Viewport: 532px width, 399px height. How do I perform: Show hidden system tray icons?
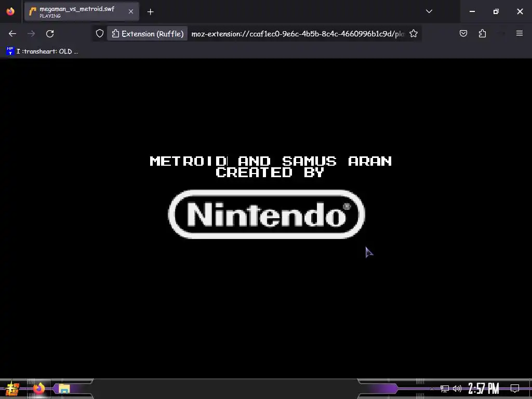point(432,389)
